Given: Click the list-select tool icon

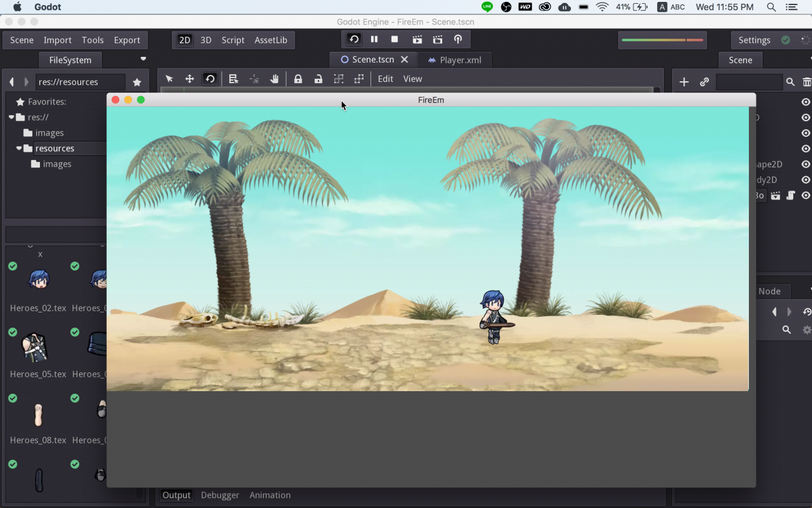Looking at the screenshot, I should point(234,79).
